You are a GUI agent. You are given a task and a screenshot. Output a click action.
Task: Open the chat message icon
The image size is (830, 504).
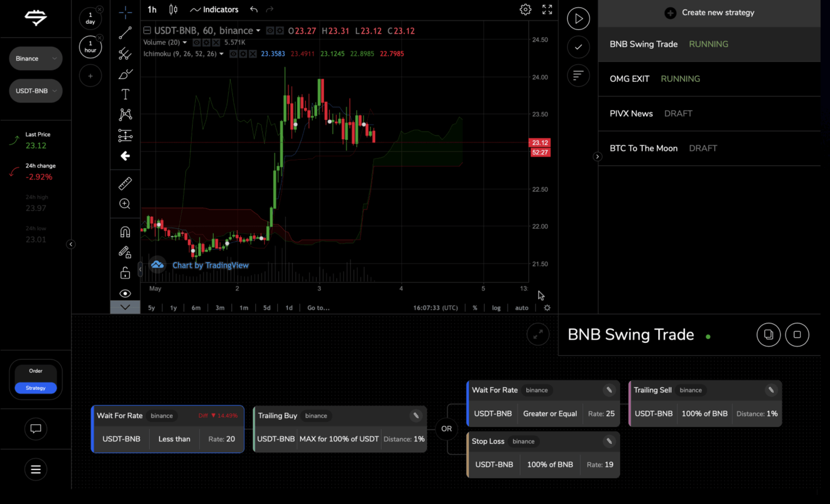point(36,429)
